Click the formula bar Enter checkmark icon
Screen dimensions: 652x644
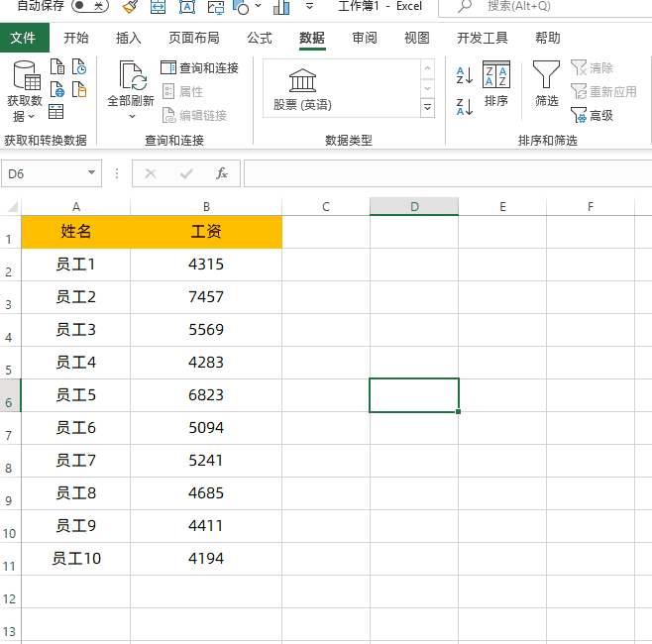(186, 173)
